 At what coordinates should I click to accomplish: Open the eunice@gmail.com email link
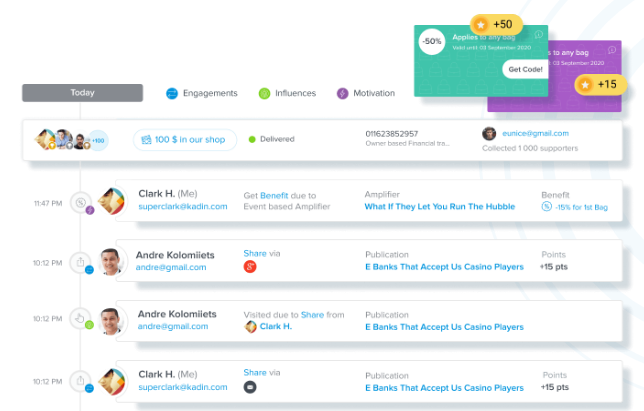click(x=534, y=133)
